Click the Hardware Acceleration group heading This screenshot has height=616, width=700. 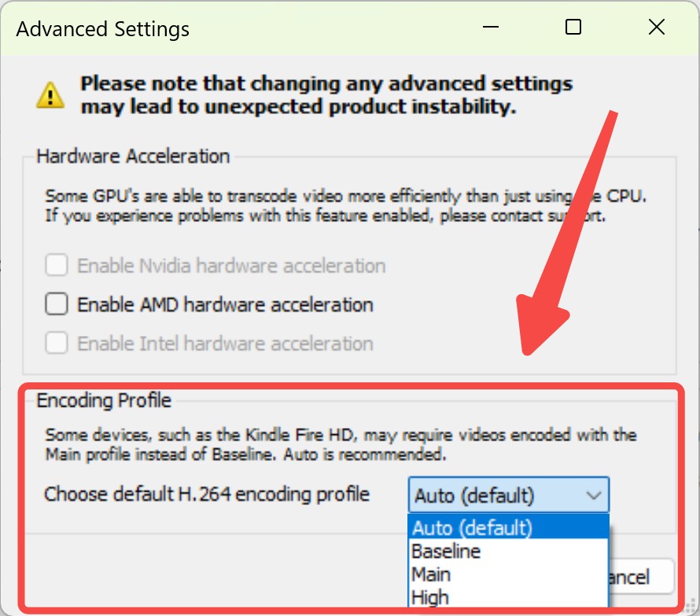point(133,157)
